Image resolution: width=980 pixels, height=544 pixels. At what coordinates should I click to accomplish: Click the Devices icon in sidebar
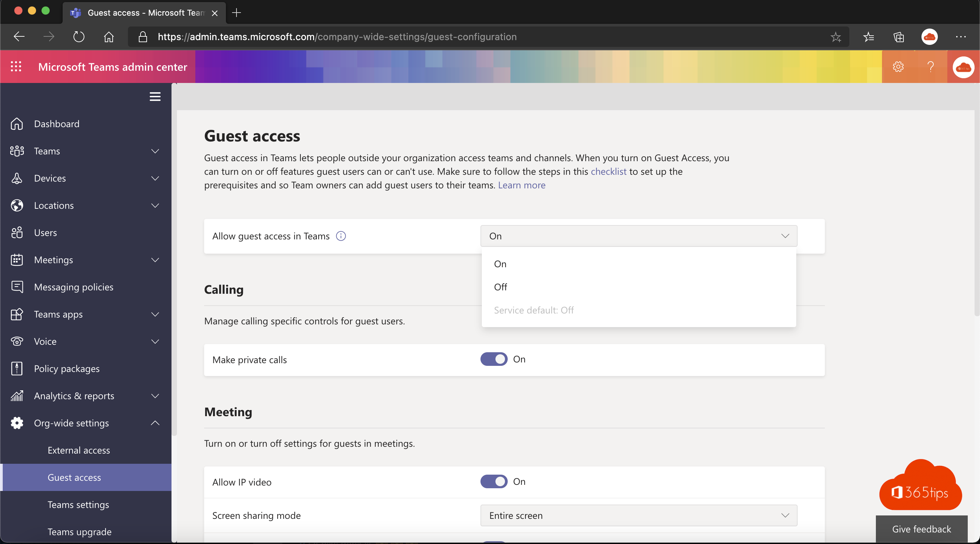[17, 177]
